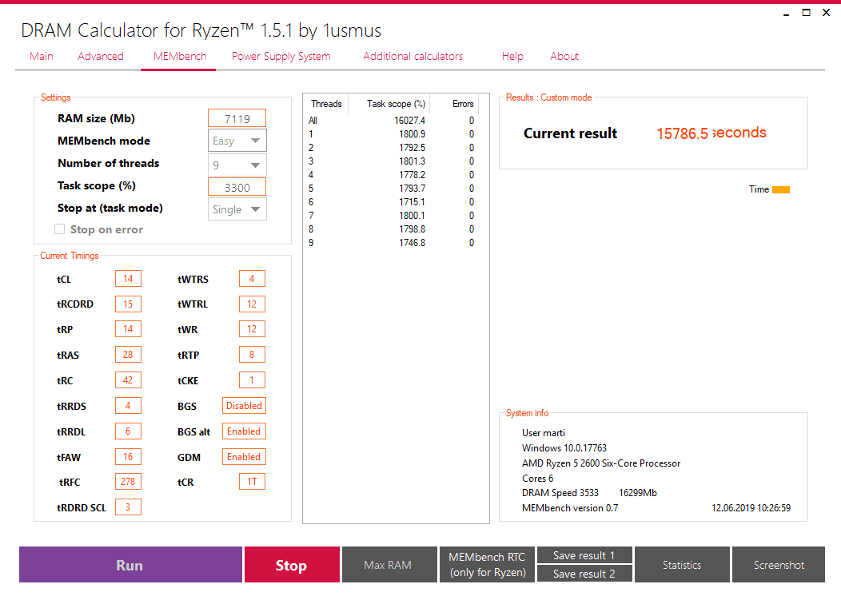Click the Max RAM button
The image size is (841, 616).
pyautogui.click(x=389, y=565)
